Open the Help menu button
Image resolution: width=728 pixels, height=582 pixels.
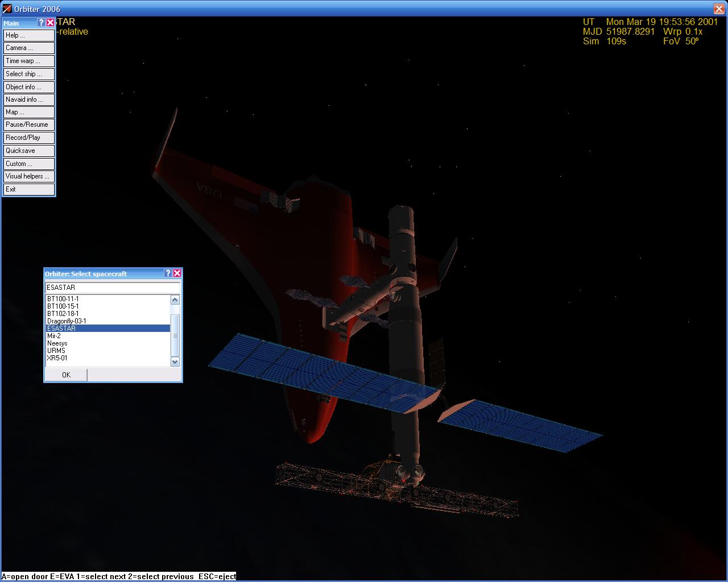29,35
